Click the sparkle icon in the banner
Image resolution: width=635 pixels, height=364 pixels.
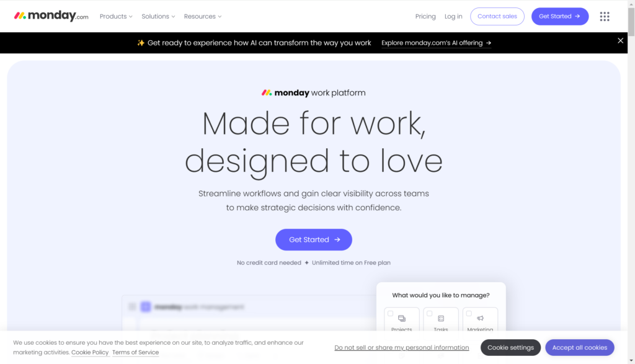141,43
